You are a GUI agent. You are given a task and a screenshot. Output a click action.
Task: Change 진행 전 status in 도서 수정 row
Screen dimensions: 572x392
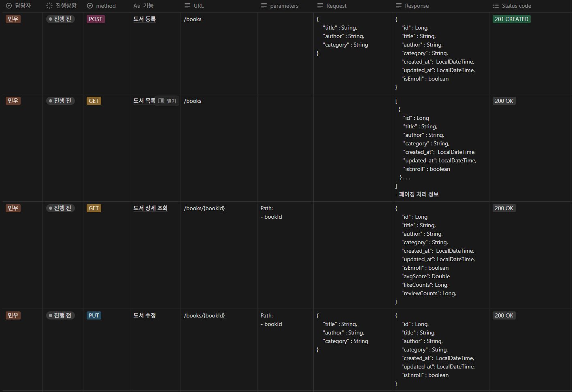60,315
